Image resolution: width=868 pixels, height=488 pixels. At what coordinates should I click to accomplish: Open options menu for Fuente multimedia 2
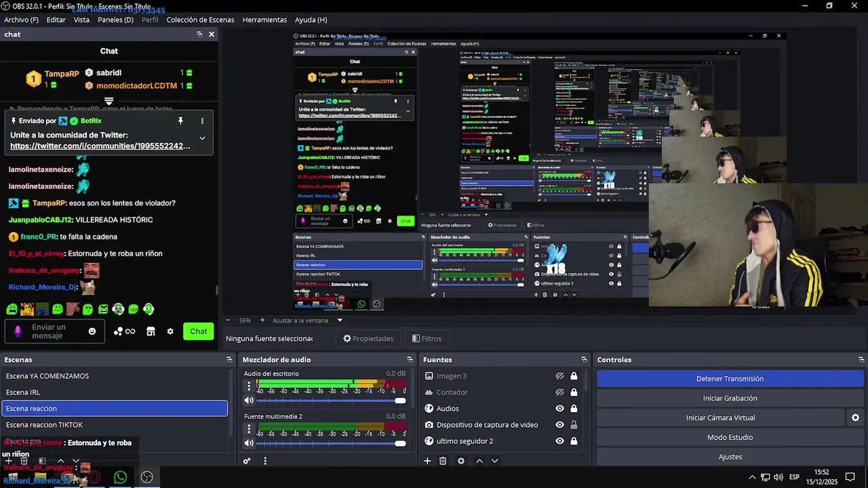(249, 429)
